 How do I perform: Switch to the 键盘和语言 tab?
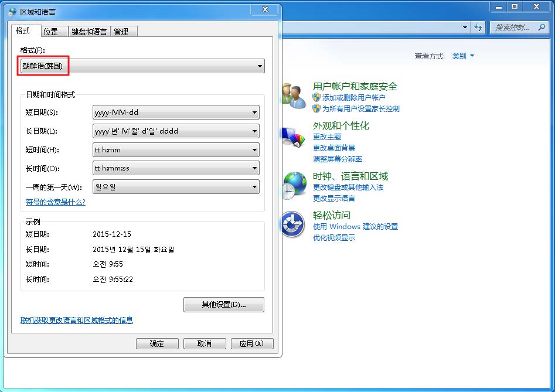89,32
